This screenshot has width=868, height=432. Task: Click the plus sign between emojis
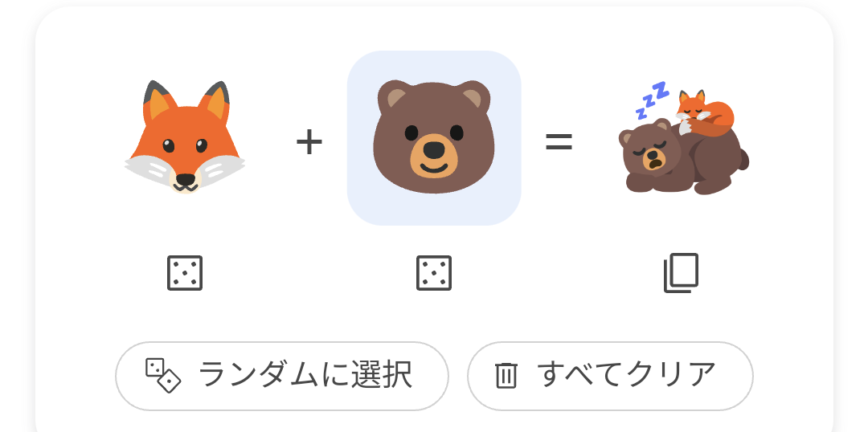(309, 142)
